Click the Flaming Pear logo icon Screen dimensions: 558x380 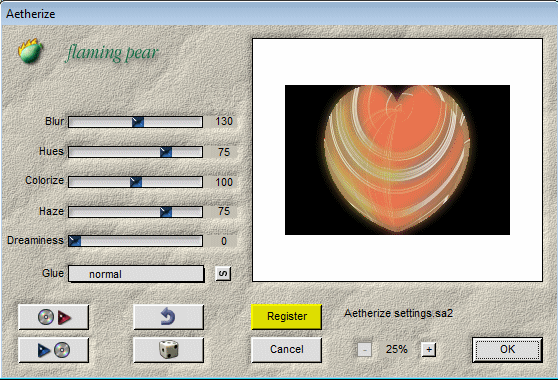pyautogui.click(x=30, y=51)
